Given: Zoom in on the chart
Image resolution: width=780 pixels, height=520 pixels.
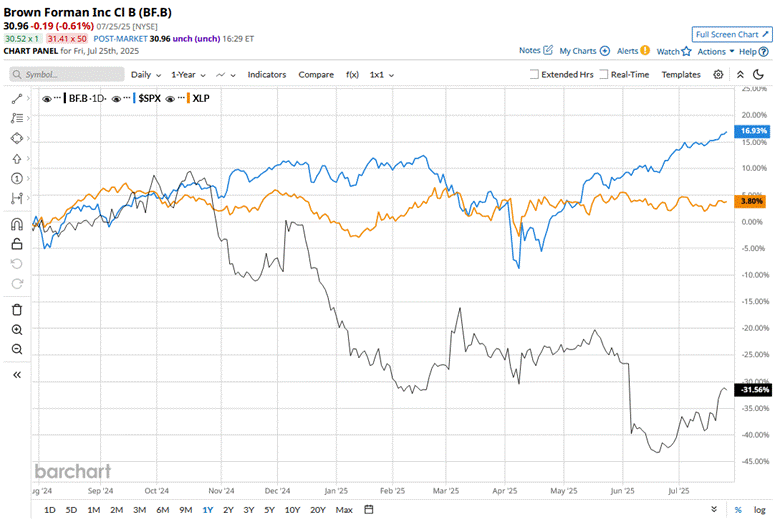Looking at the screenshot, I should (16, 329).
